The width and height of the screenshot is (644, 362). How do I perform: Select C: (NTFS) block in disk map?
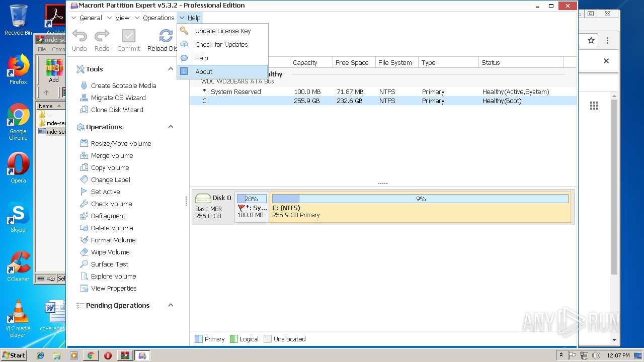coord(420,206)
